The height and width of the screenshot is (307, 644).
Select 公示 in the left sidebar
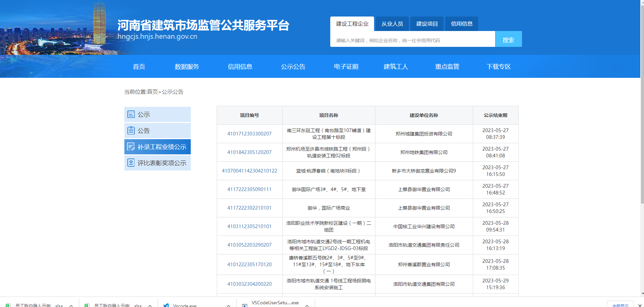(157, 114)
